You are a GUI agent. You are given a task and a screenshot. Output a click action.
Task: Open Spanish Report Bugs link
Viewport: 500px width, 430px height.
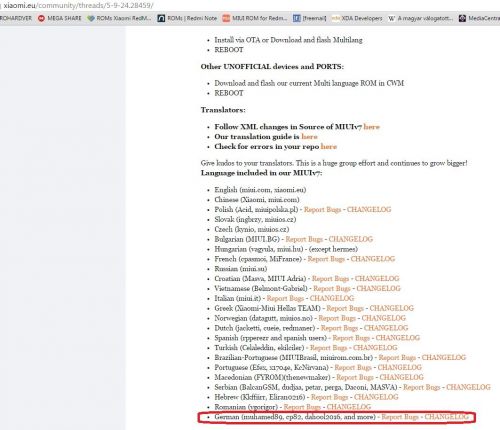click(x=351, y=338)
